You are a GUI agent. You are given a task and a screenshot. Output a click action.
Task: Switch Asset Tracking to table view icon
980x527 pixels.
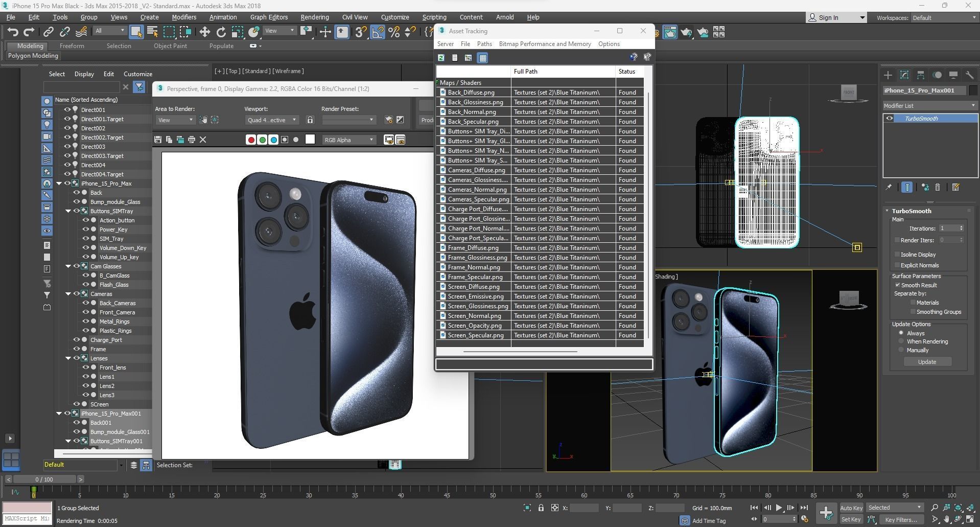[482, 58]
